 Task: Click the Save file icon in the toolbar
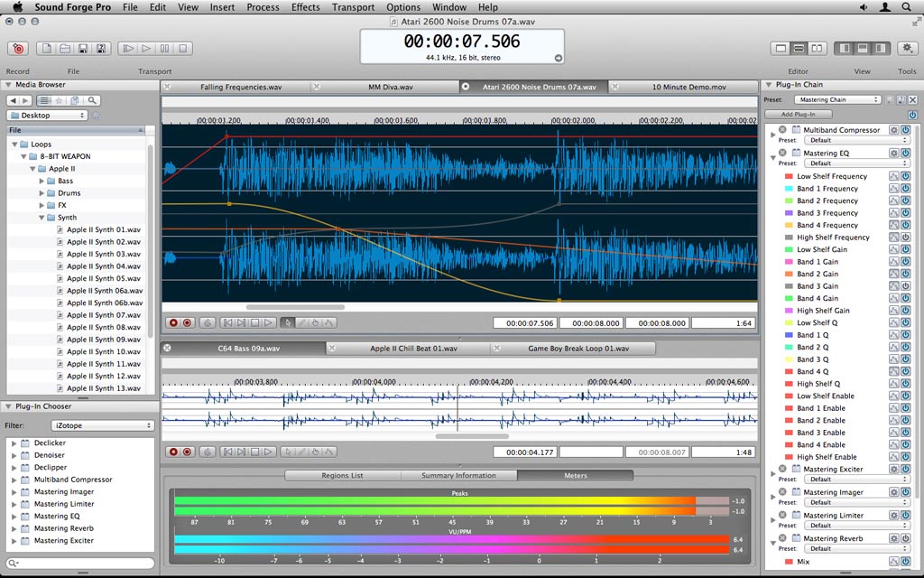[x=83, y=49]
